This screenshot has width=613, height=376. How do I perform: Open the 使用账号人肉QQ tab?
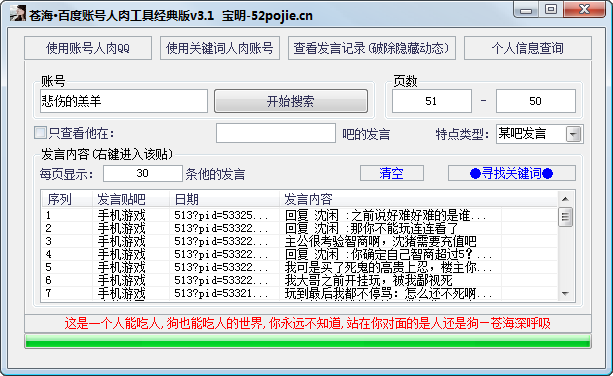(x=88, y=48)
